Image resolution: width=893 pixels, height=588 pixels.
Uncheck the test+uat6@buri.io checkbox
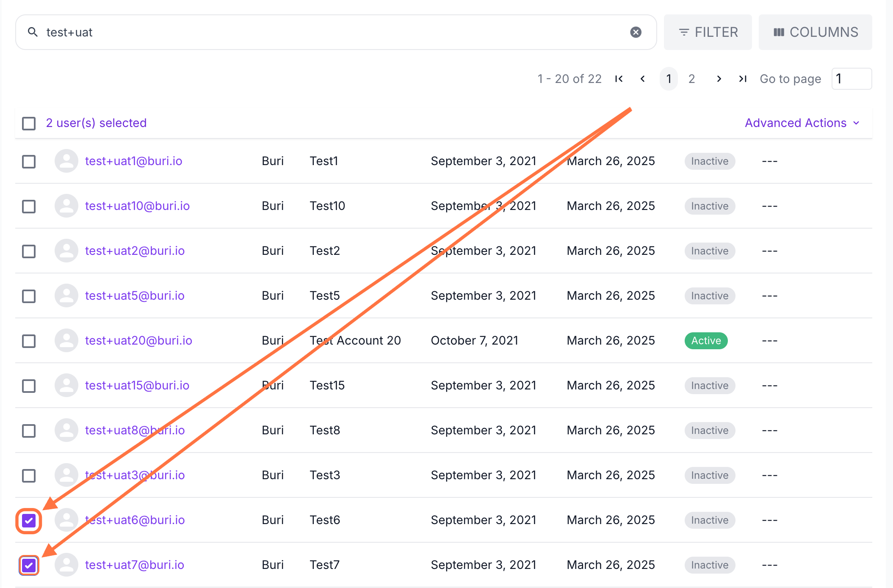tap(29, 520)
